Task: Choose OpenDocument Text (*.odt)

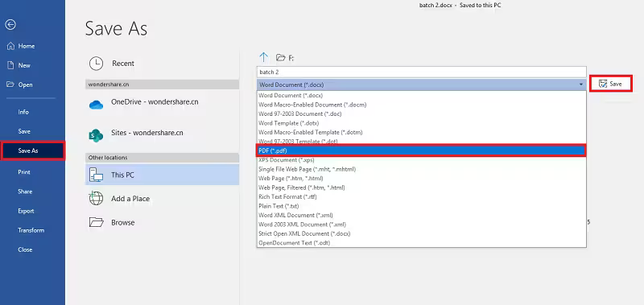Action: coord(421,242)
